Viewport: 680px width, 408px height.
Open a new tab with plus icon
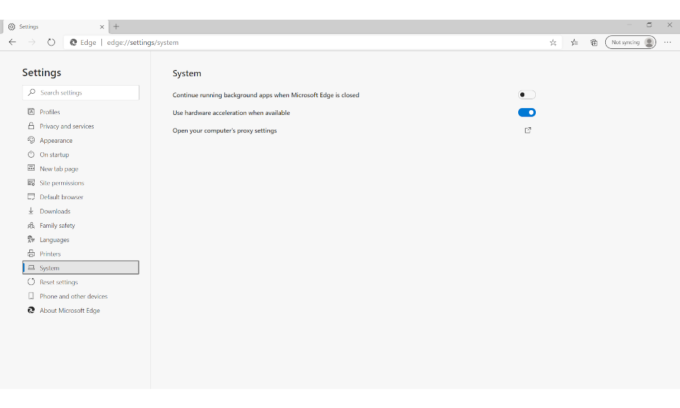tap(116, 26)
